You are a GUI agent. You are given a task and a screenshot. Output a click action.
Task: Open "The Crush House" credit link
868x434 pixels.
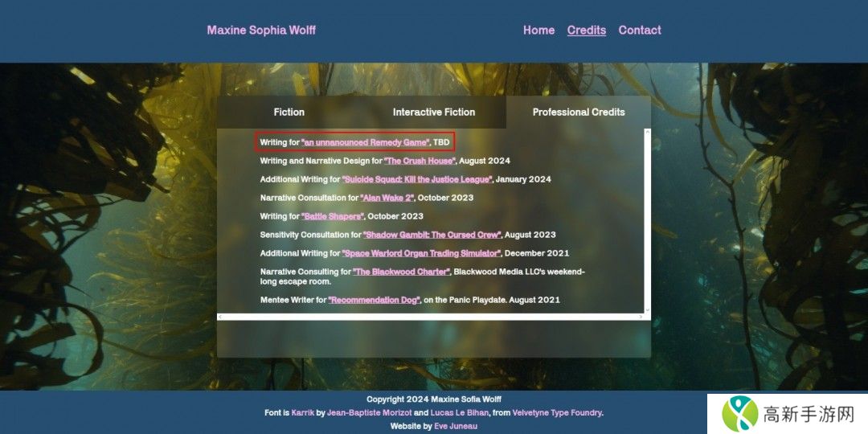point(420,161)
